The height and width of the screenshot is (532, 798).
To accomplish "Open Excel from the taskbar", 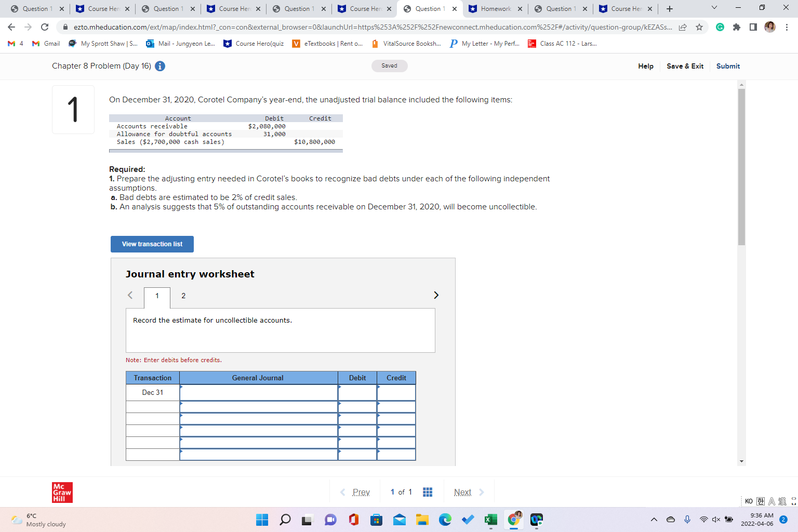I will (x=490, y=519).
